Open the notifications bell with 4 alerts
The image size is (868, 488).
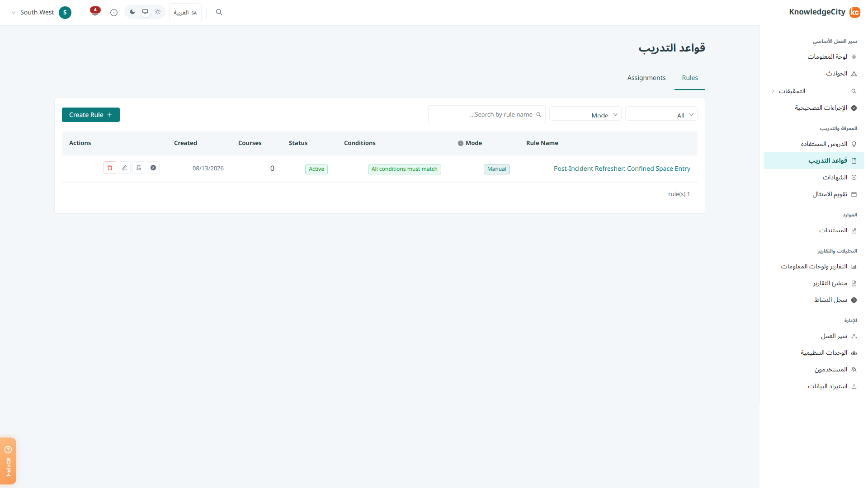(95, 12)
